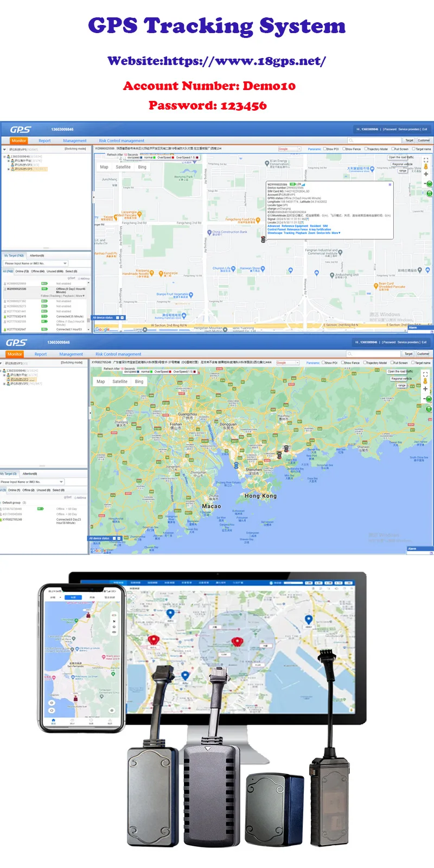
Task: Collapse the left panel handle in Guangzhou window
Action: pyautogui.click(x=90, y=413)
